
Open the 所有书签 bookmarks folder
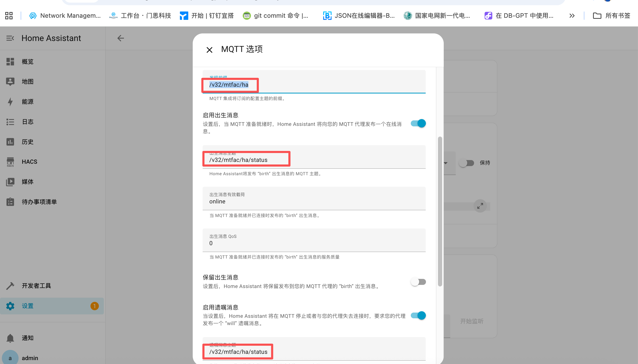[612, 16]
